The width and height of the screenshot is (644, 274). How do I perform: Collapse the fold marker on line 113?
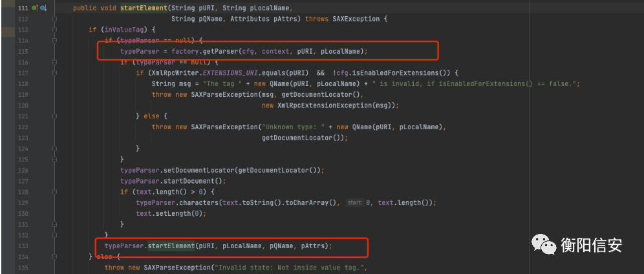pos(54,30)
